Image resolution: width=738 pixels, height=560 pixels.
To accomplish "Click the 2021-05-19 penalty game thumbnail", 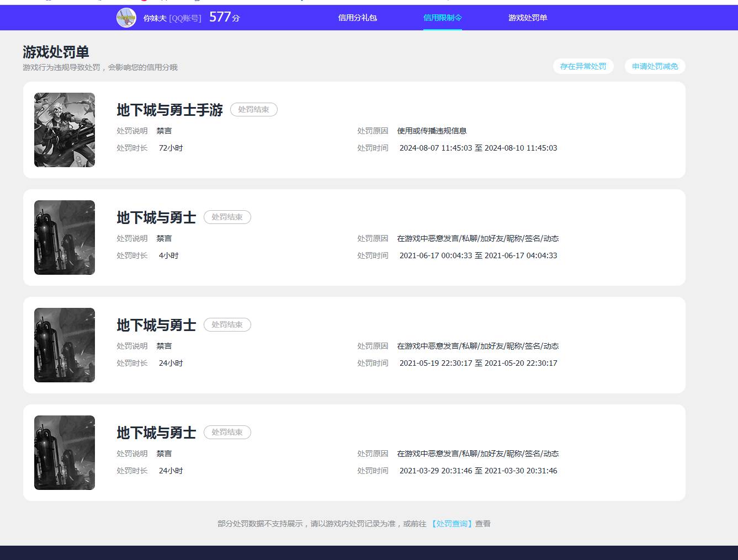I will 65,345.
